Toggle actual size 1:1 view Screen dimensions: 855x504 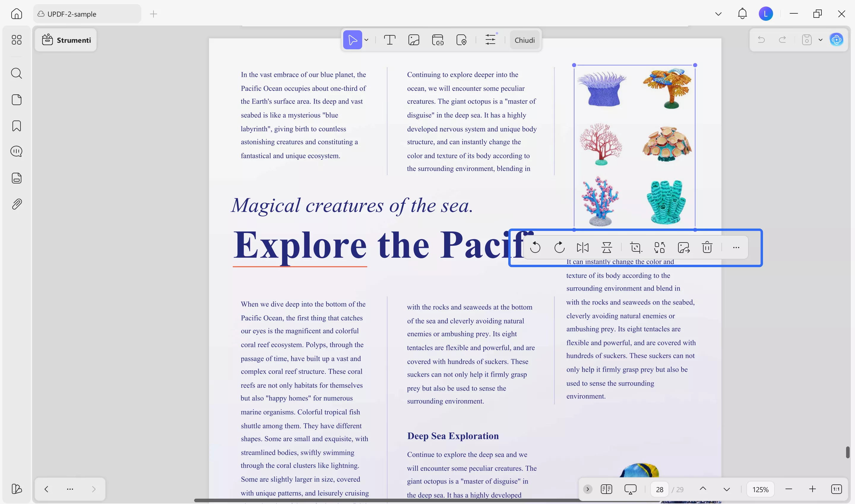(836, 489)
